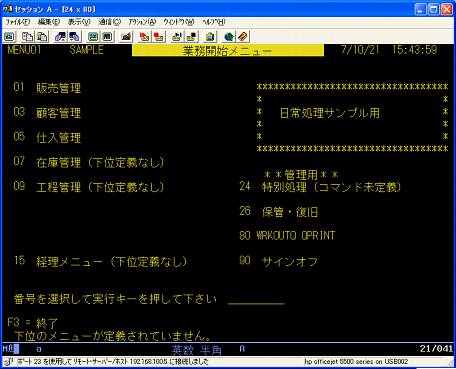Click the display settings icon with colored screen
Image resolution: width=456 pixels, height=369 pixels.
pos(93,37)
